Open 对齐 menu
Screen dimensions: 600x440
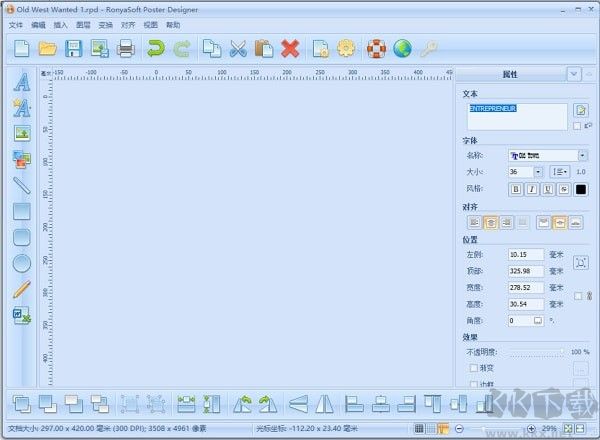click(128, 25)
